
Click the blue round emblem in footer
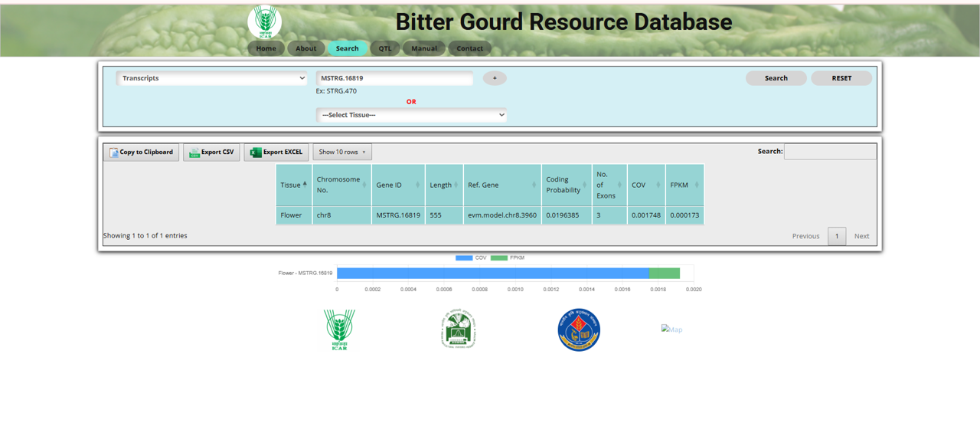[579, 330]
